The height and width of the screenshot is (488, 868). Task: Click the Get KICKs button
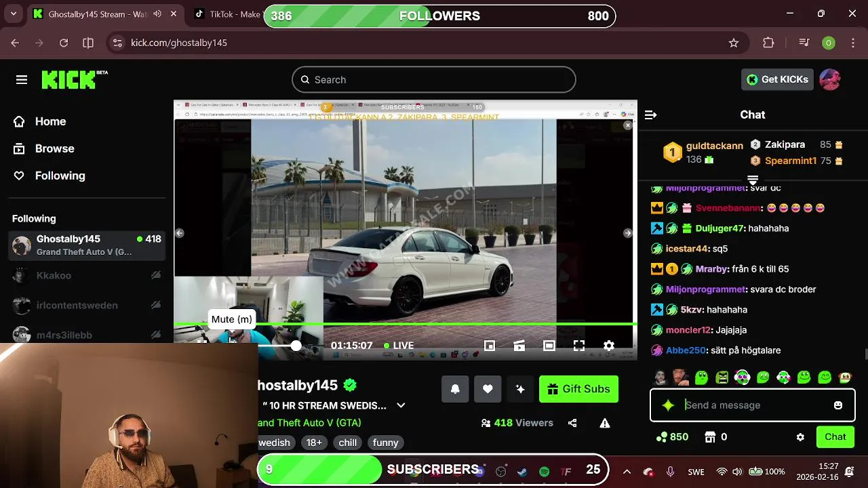point(777,79)
